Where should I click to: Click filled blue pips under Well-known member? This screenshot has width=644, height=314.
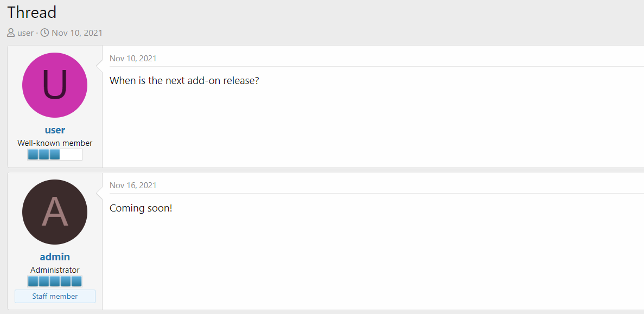[x=44, y=155]
